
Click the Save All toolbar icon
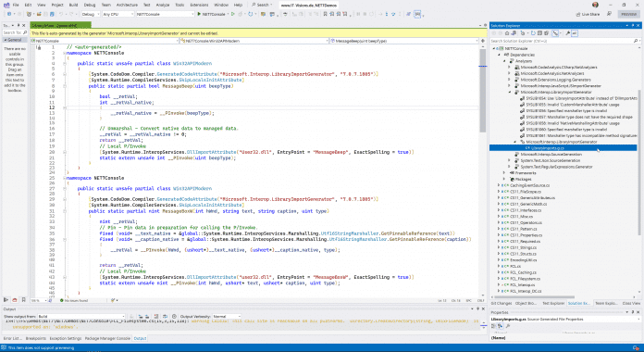point(52,14)
